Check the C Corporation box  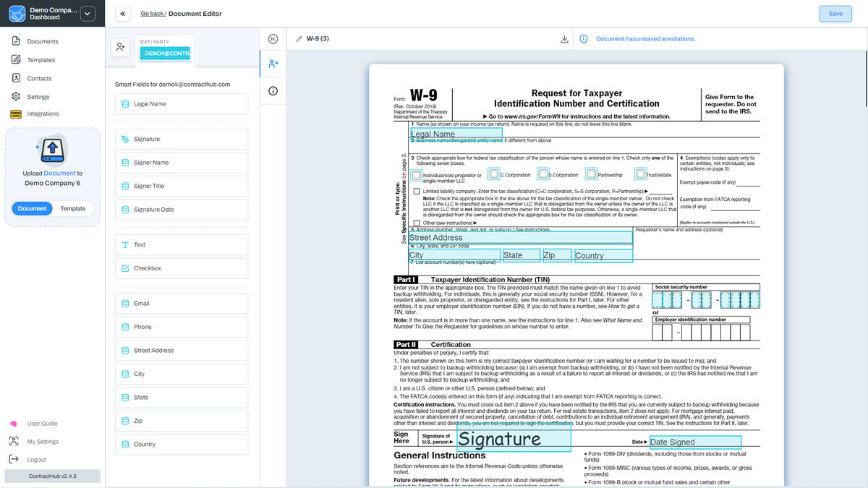click(x=493, y=174)
